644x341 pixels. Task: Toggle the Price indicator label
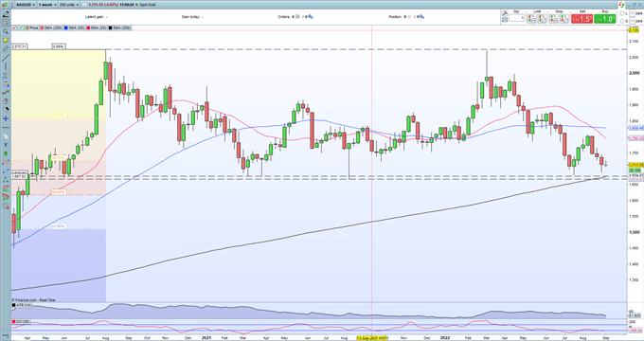[x=31, y=27]
